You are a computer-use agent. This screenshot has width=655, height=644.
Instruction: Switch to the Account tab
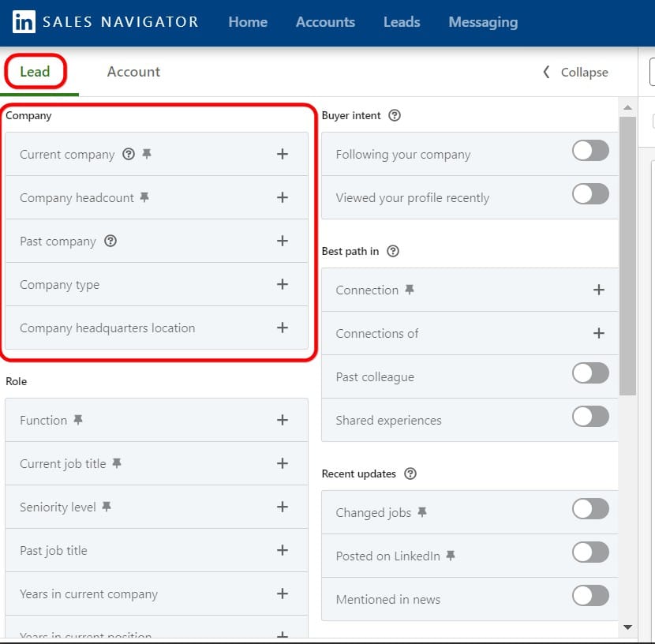[x=133, y=72]
